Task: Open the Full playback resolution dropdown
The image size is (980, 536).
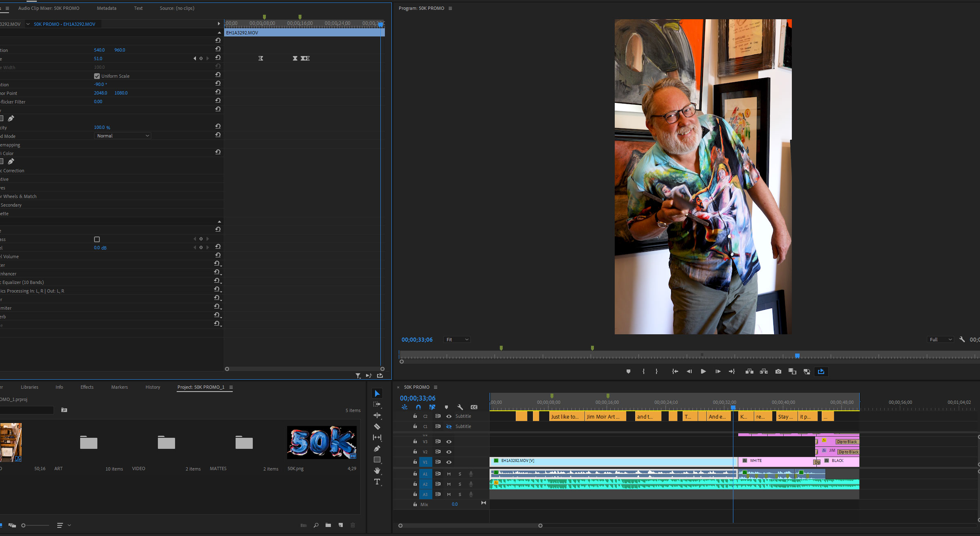Action: point(940,340)
